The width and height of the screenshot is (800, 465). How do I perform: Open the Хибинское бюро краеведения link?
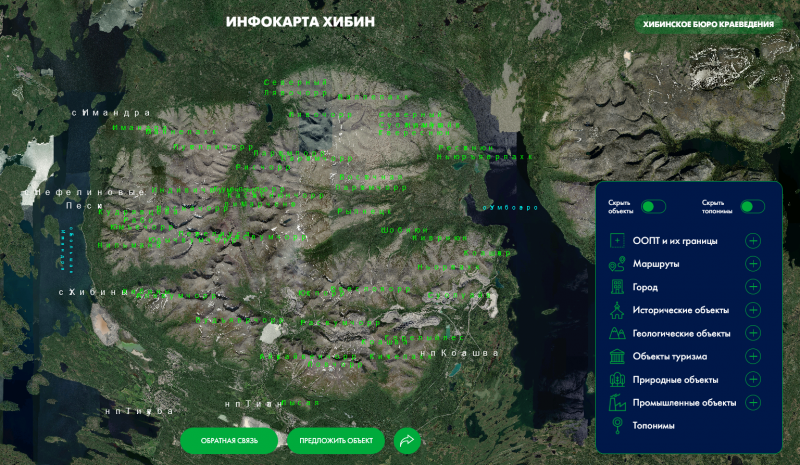708,24
